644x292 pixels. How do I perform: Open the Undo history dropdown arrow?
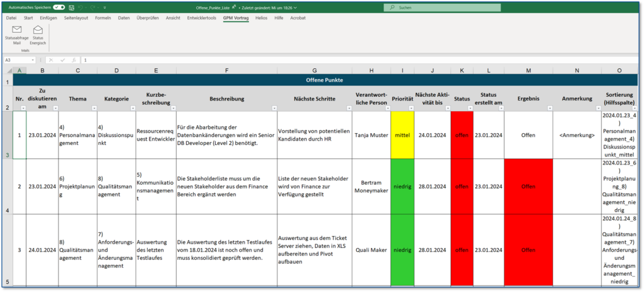86,8
